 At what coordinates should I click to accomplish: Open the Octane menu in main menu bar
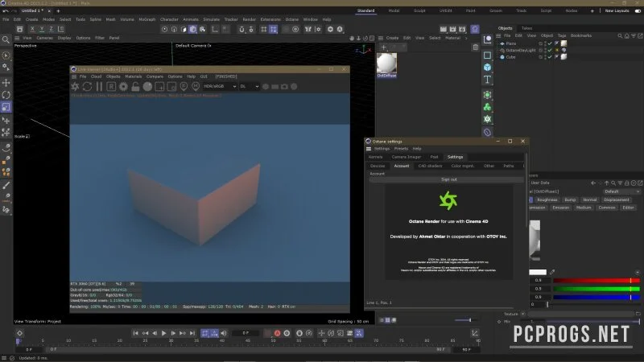[292, 19]
